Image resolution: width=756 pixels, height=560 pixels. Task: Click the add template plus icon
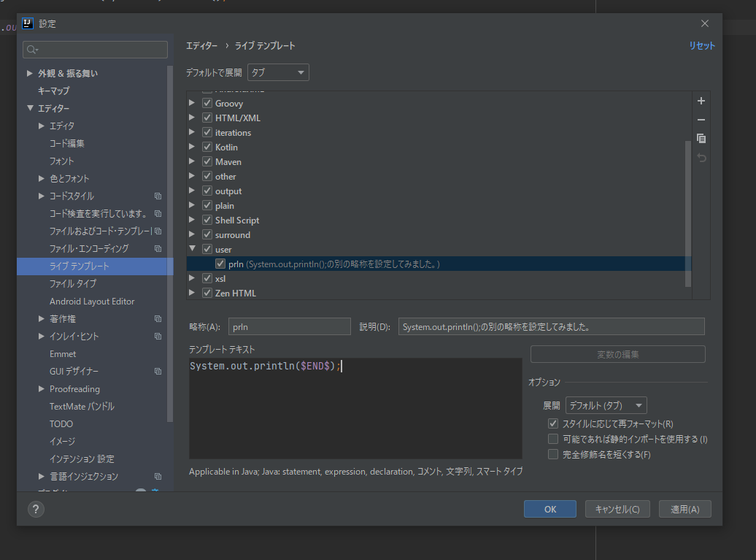tap(701, 101)
